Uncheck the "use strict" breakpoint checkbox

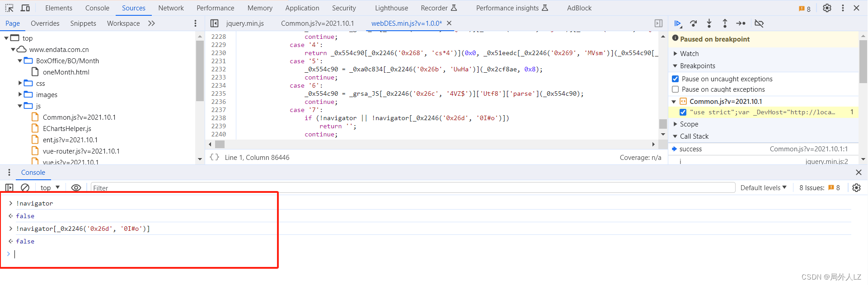click(683, 112)
